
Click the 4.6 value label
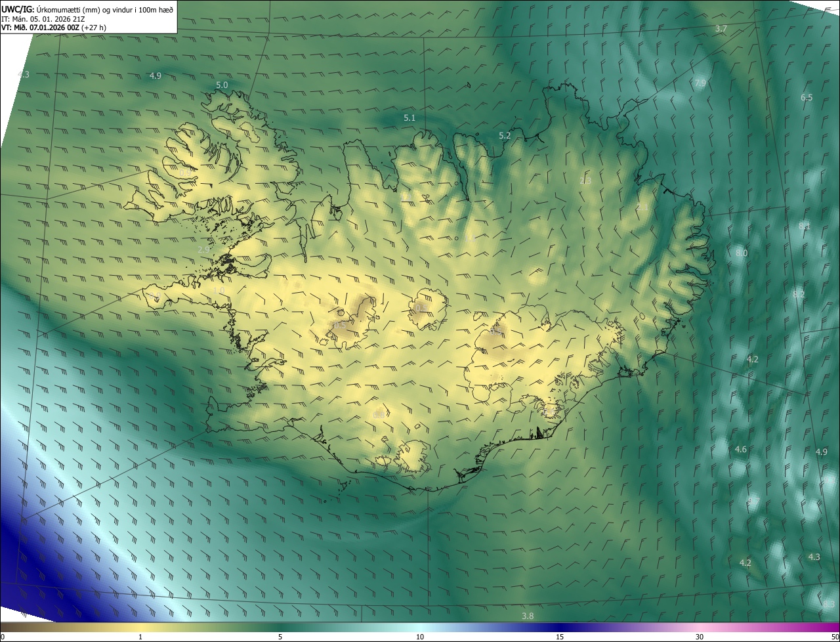click(741, 450)
